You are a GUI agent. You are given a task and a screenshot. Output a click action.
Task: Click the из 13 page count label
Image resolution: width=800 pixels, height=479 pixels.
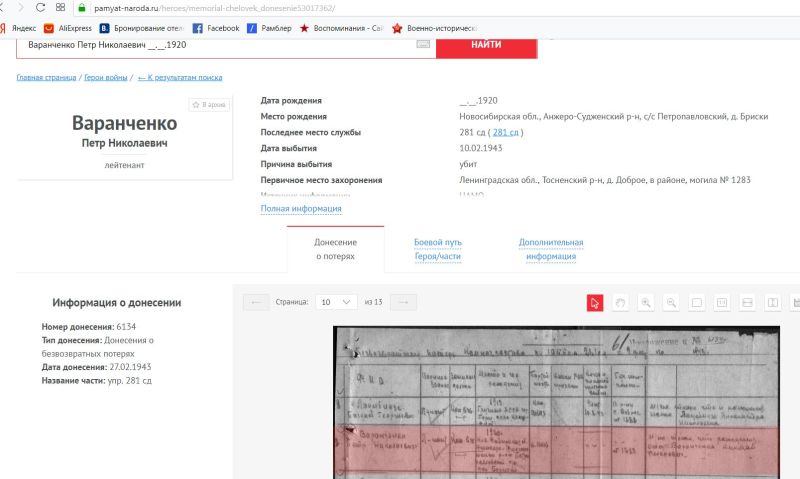(x=373, y=302)
